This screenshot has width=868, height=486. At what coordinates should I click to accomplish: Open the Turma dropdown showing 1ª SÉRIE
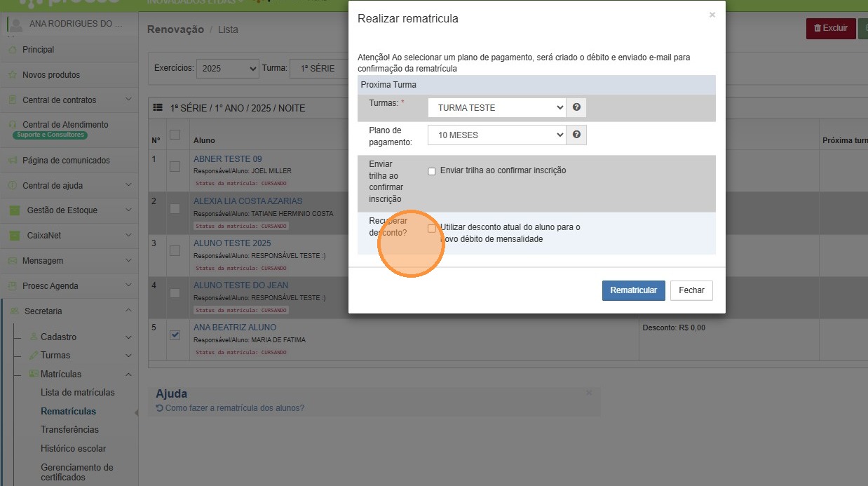[x=319, y=69]
